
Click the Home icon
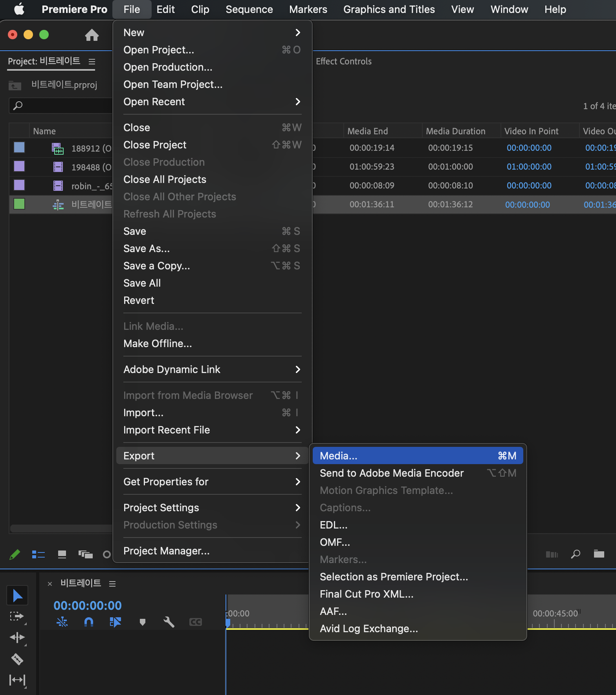(x=92, y=35)
